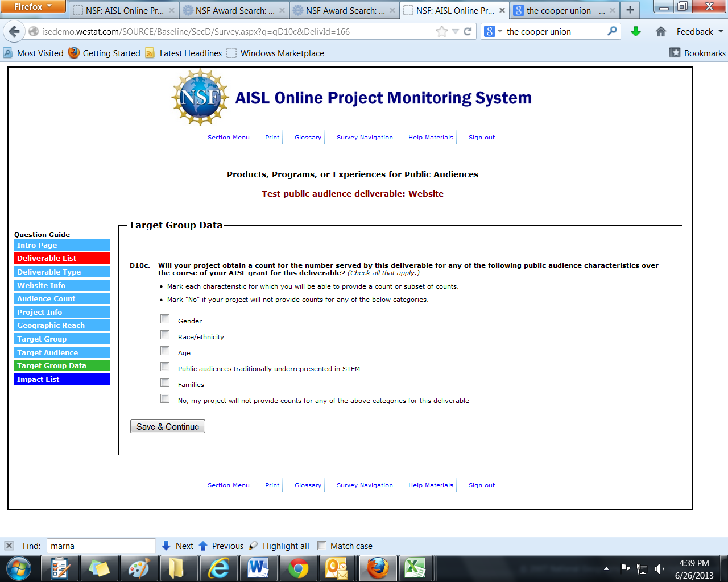
Task: Open the Firefox application menu dropdown
Action: point(33,6)
